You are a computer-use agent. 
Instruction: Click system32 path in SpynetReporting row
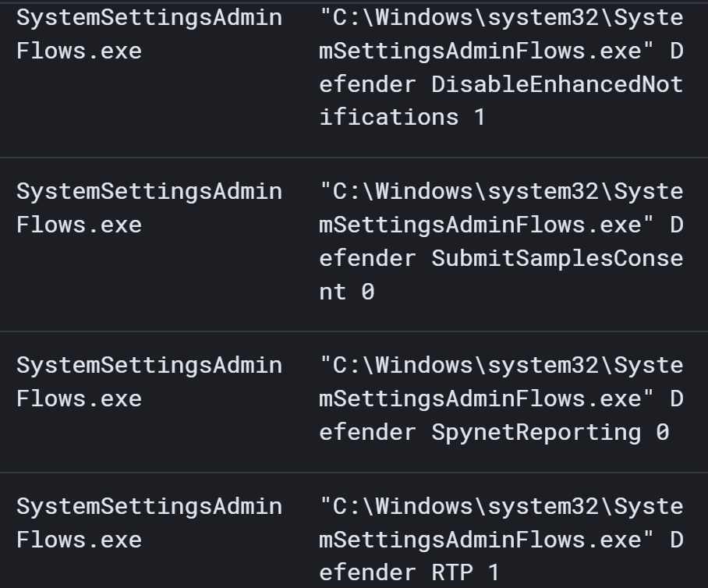pos(543,365)
